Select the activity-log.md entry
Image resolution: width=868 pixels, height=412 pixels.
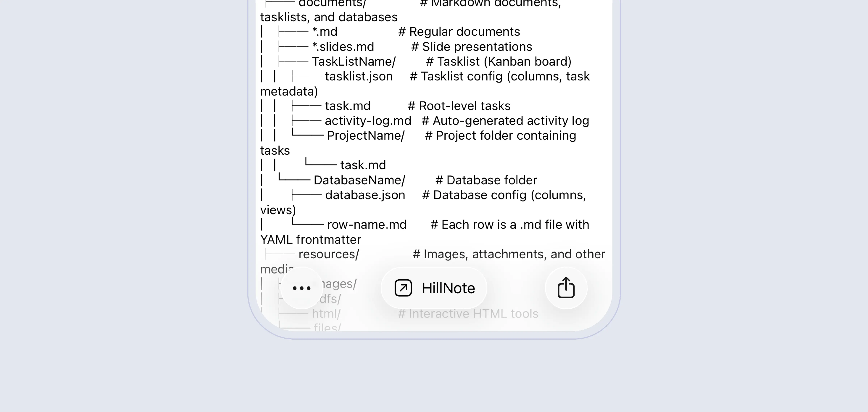tap(368, 121)
